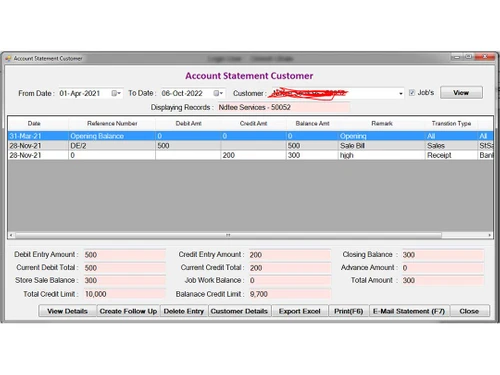Click E-Mail Statement (F7) button

[409, 311]
